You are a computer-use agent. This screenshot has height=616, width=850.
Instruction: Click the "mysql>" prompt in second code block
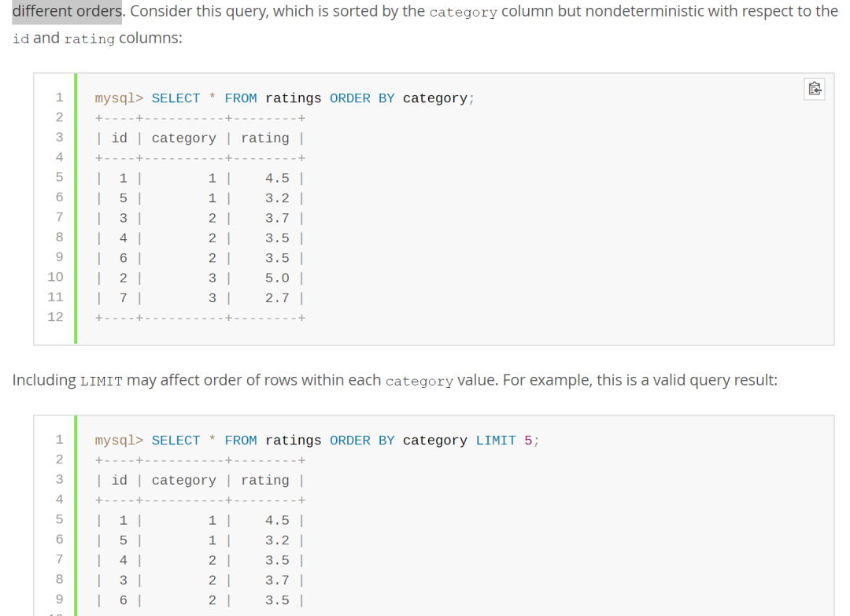point(119,441)
